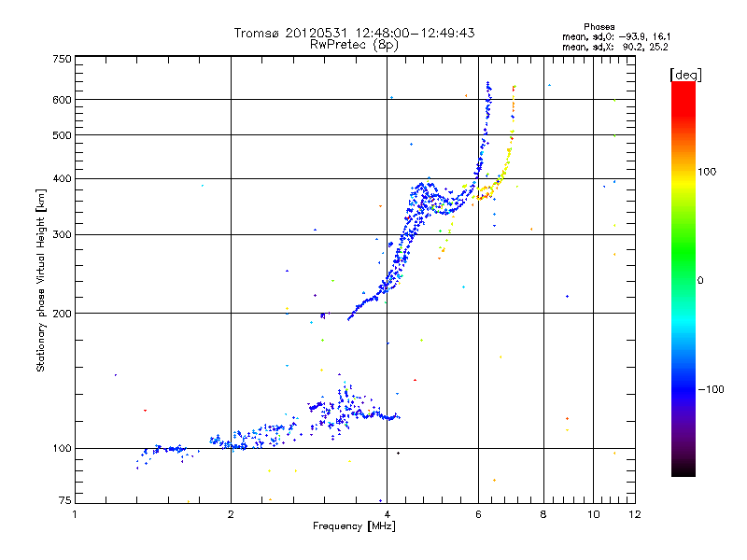This screenshot has width=747, height=560.
Task: Click the '100' colorbar tick label
Action: 707,172
